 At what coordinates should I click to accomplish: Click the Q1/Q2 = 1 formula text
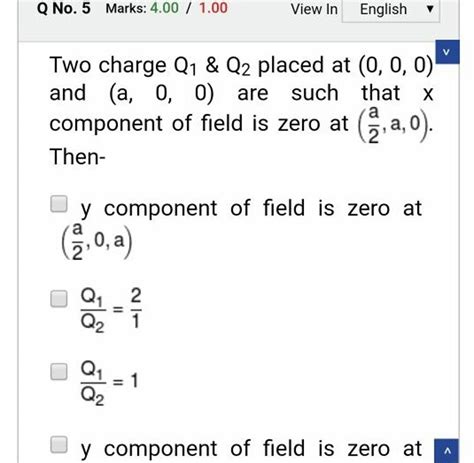pyautogui.click(x=109, y=383)
